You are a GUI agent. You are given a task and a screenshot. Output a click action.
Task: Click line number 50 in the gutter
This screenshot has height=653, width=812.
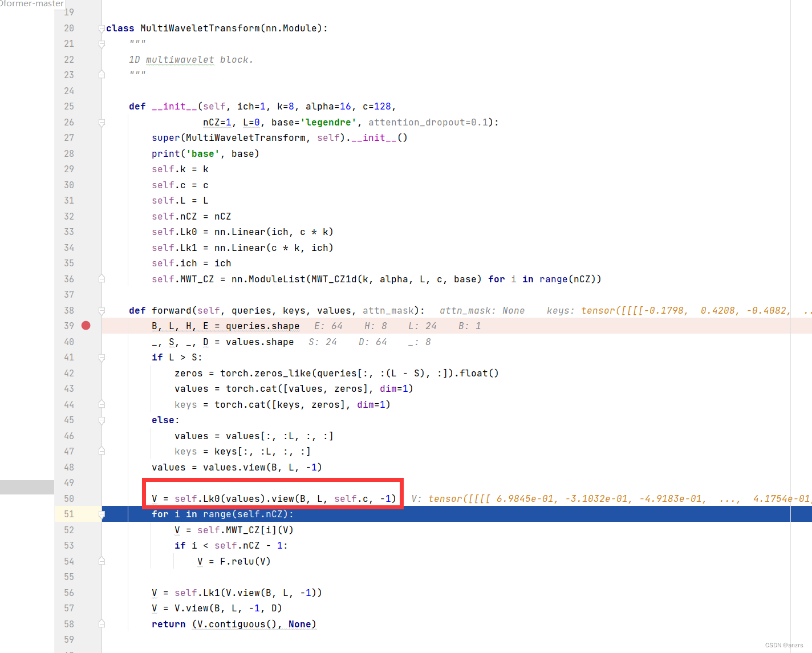(x=69, y=498)
